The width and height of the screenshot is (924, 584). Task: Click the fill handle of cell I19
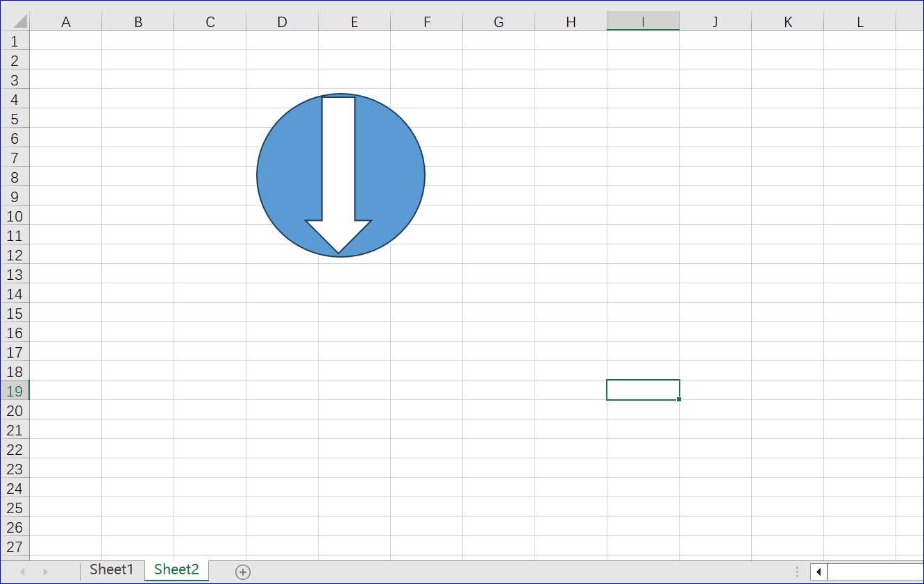coord(678,399)
